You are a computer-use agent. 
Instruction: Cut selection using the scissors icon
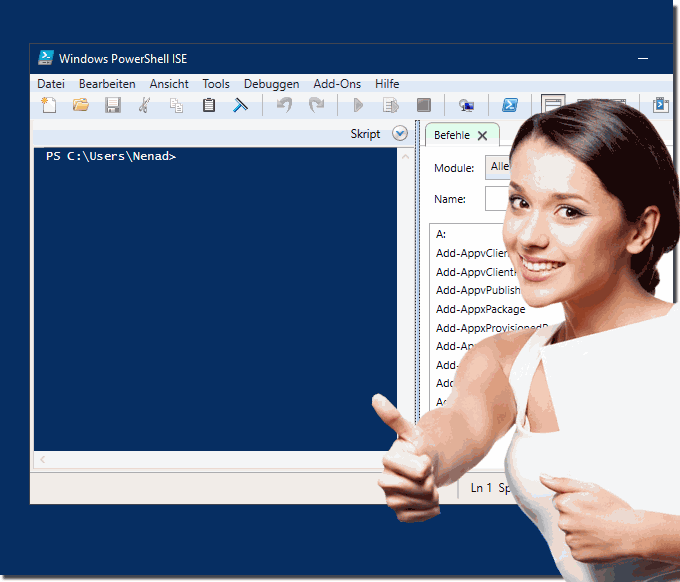(144, 105)
